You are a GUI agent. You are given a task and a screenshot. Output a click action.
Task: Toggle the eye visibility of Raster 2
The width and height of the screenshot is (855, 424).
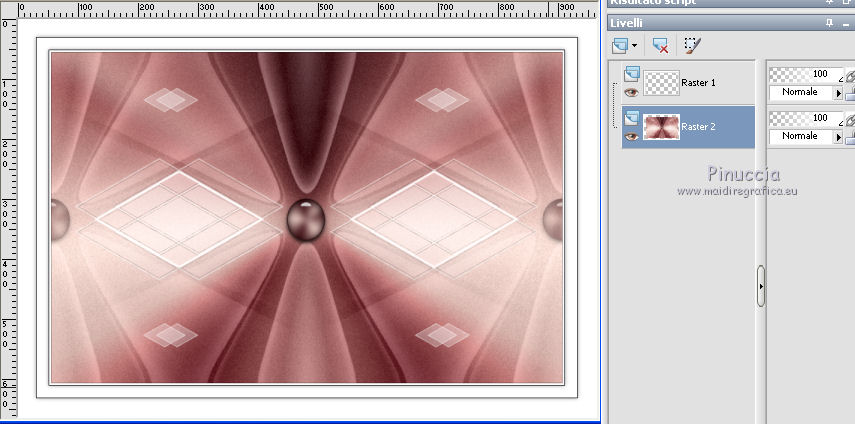click(x=631, y=136)
